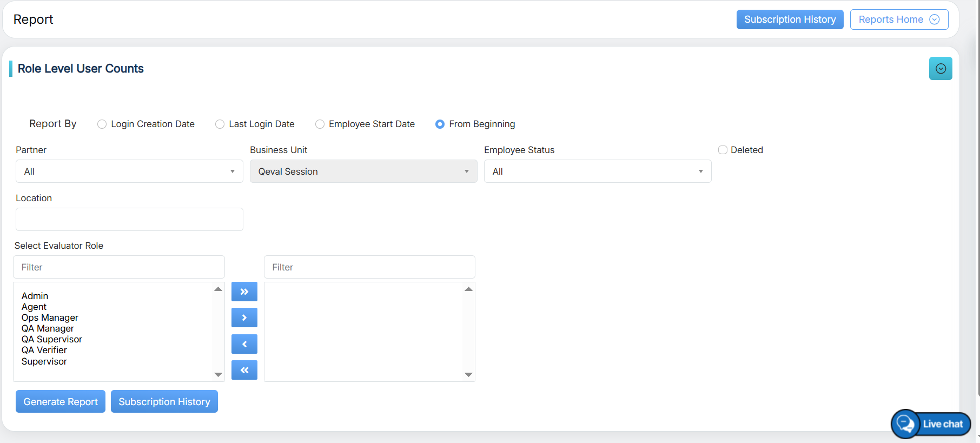This screenshot has height=443, width=980.
Task: Click the top Subscription History button
Action: click(x=790, y=19)
